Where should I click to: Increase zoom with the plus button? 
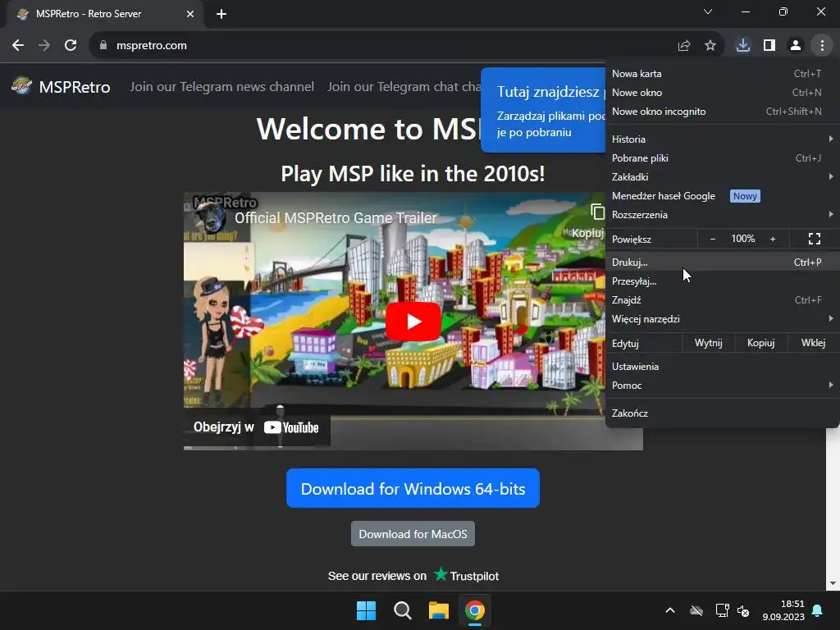point(773,239)
